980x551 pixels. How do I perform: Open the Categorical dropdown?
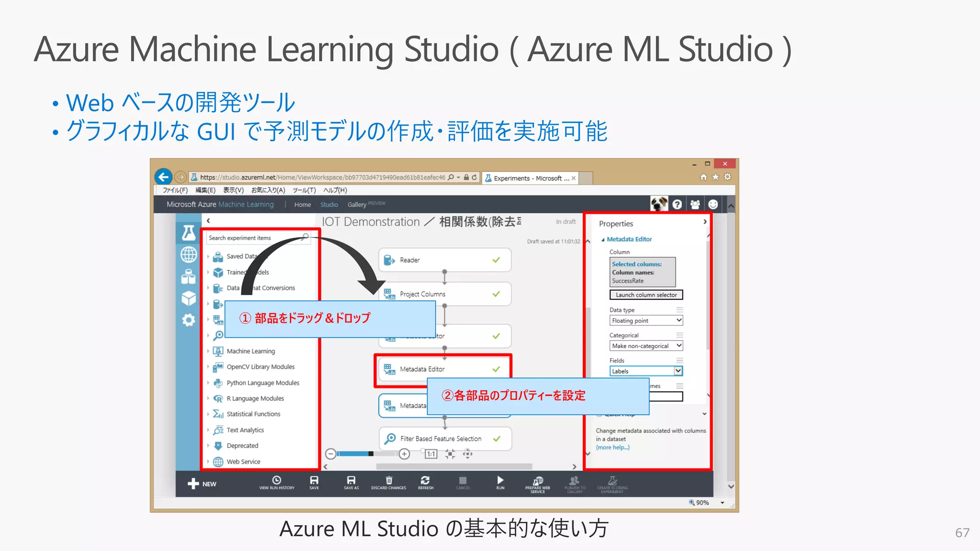[646, 346]
